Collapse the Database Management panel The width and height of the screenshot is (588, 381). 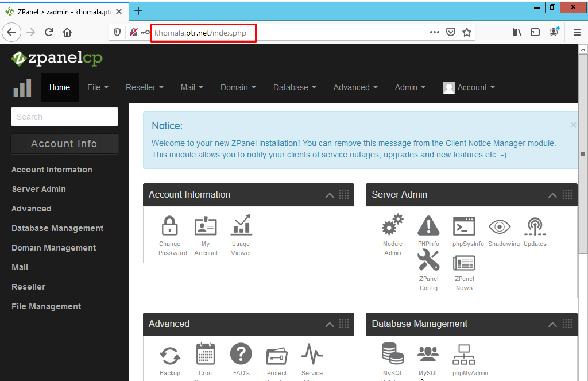(x=552, y=324)
